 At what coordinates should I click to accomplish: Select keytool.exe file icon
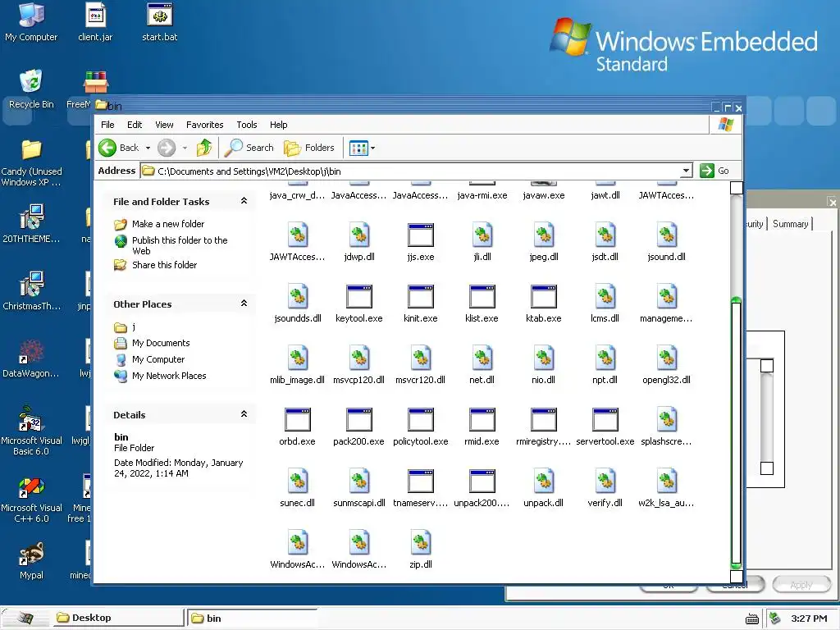359,296
